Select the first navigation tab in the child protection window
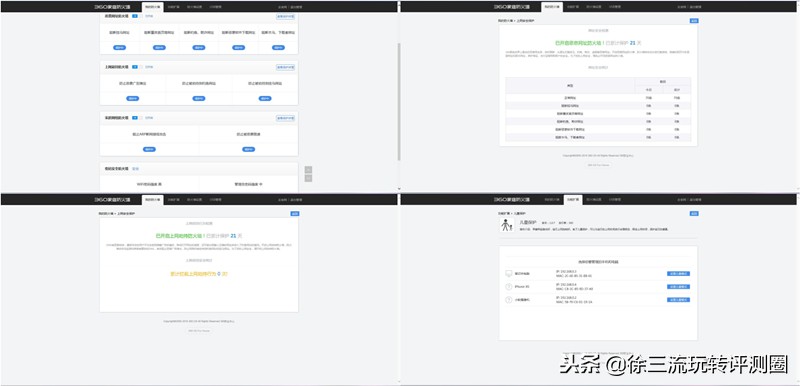The height and width of the screenshot is (386, 800). coord(552,200)
